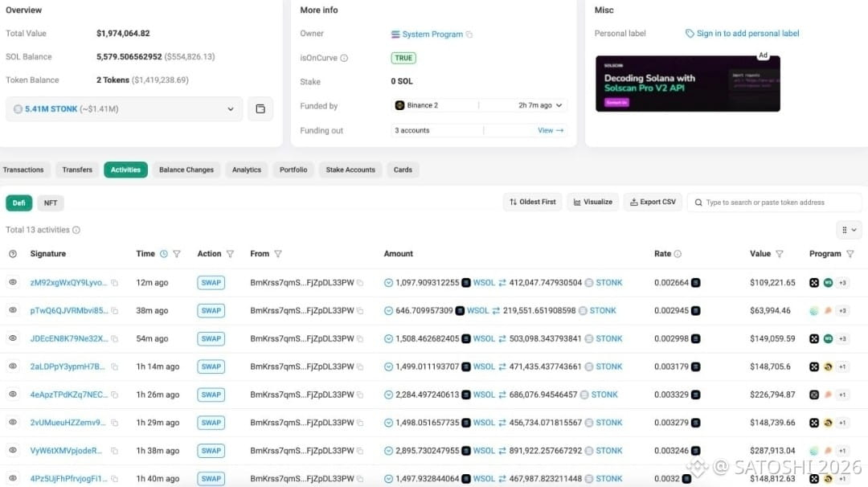Toggle the Oldest First sort order

(x=533, y=202)
